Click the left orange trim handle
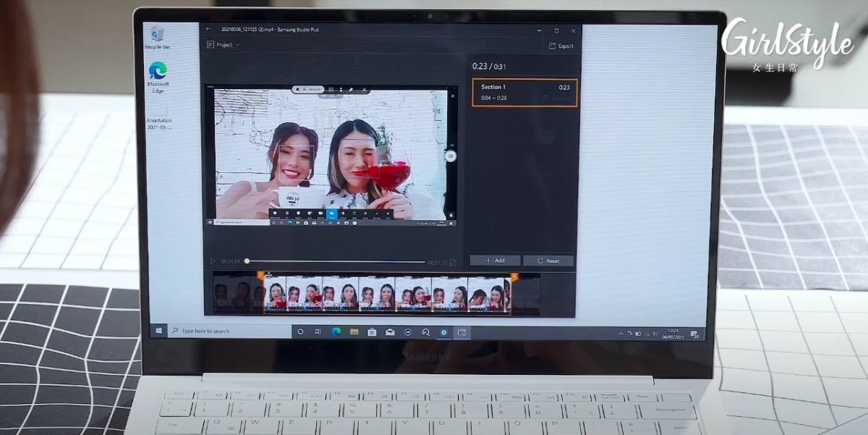The image size is (868, 435). [261, 276]
